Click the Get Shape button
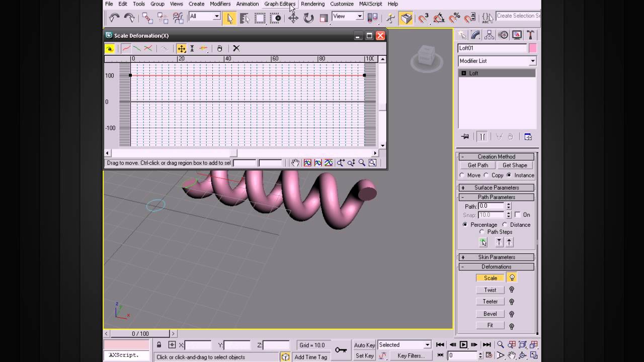This screenshot has width=644, height=362. pos(515,165)
